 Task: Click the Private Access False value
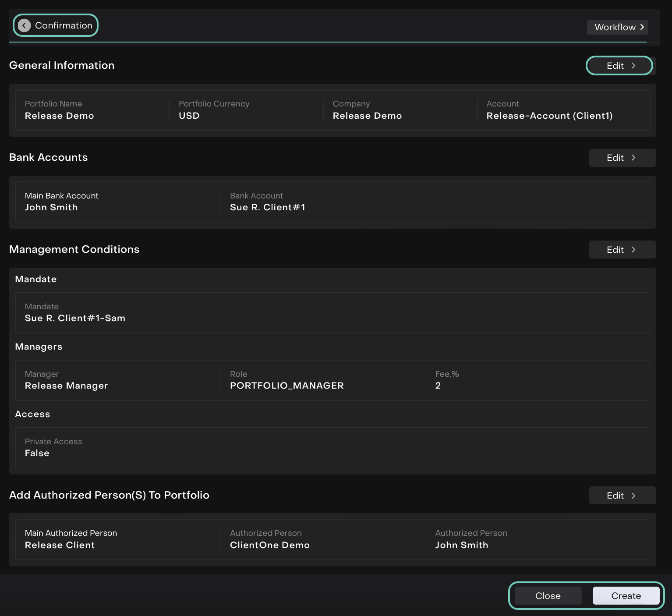click(x=37, y=453)
